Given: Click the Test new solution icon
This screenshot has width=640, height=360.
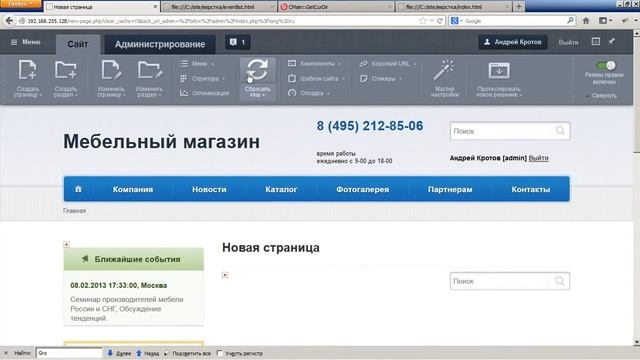Looking at the screenshot, I should (499, 71).
